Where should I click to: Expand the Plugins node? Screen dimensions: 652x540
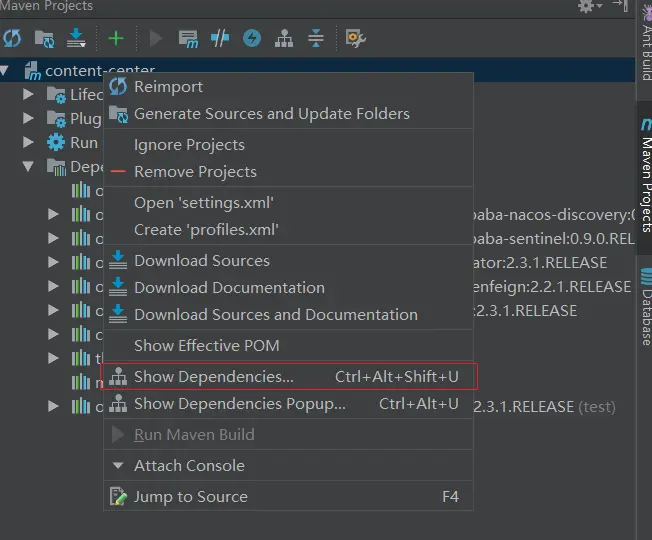coord(28,118)
